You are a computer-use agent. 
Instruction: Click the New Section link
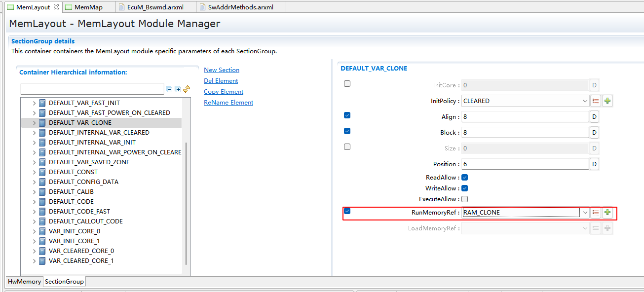click(222, 70)
